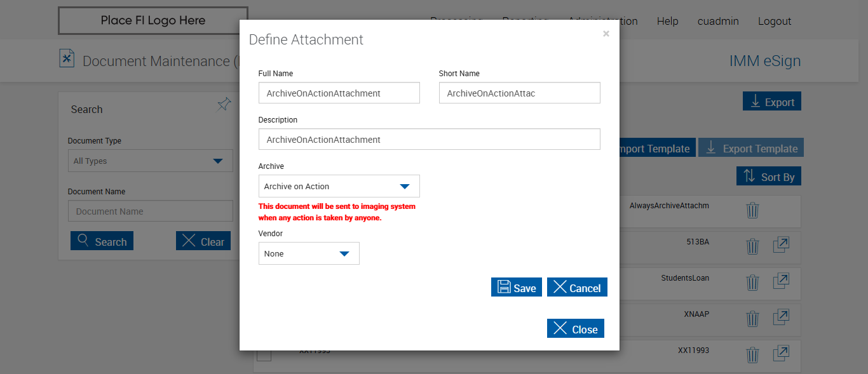Viewport: 868px width, 374px height.
Task: Save the attachment definition
Action: (516, 287)
